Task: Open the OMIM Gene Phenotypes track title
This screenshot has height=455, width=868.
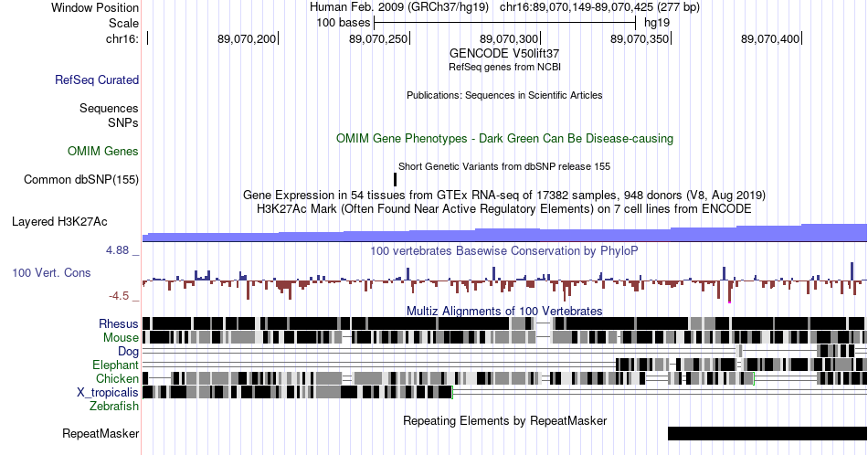Action: [504, 138]
